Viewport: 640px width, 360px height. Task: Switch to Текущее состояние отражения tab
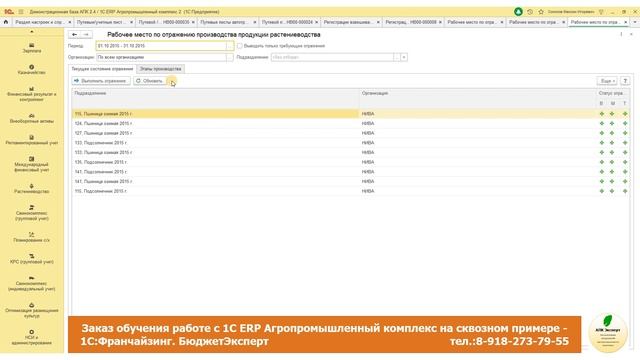point(102,69)
